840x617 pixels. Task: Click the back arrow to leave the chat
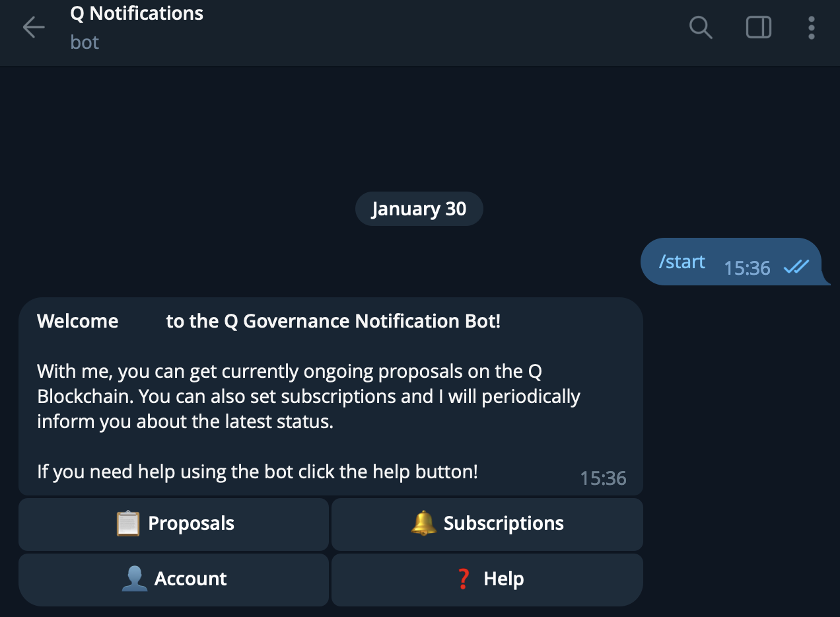pyautogui.click(x=33, y=27)
